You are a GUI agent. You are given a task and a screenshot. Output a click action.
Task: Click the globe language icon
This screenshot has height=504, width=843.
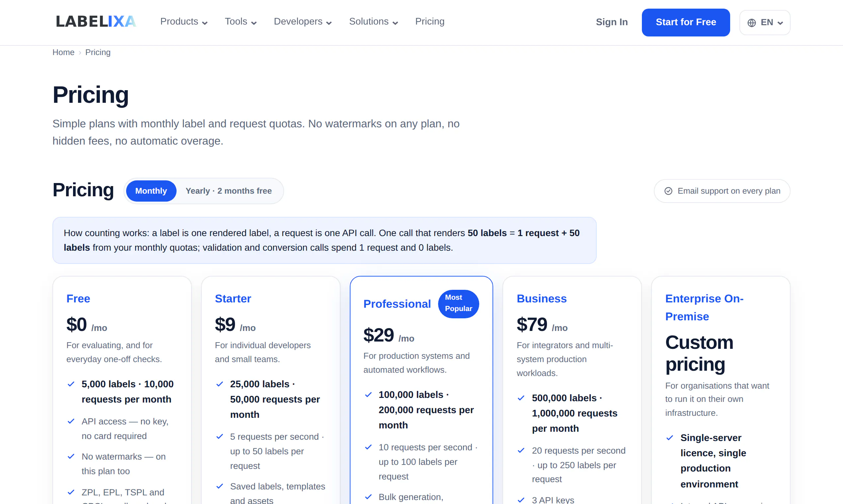751,23
